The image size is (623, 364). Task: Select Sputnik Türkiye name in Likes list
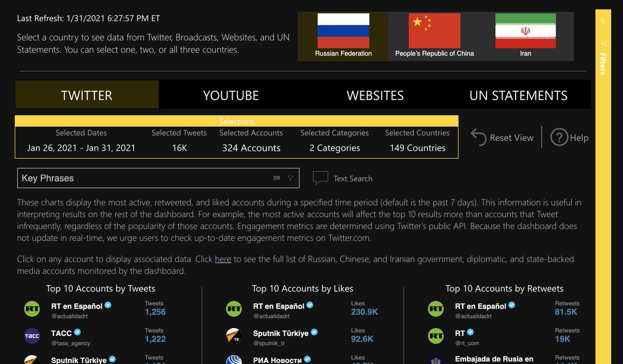point(281,333)
